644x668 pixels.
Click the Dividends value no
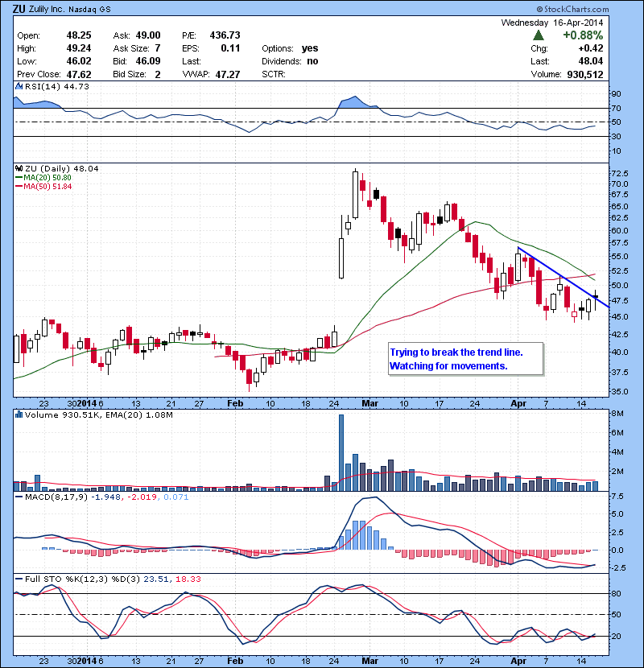tap(312, 61)
